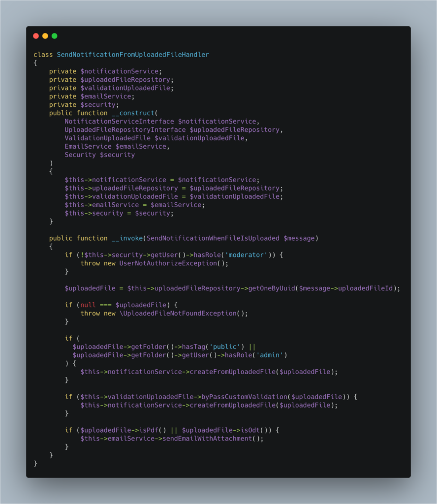The height and width of the screenshot is (504, 437).
Task: Click the '$this->security = $security;' line
Action: pos(119,214)
